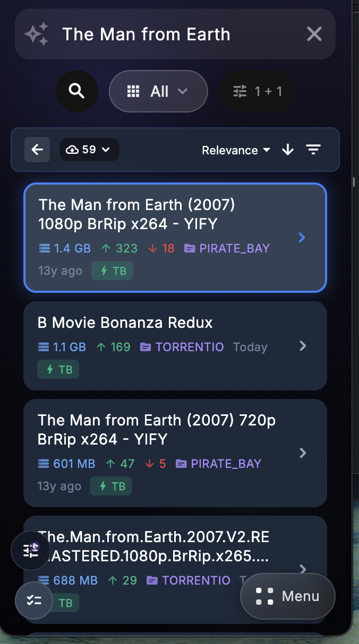
Task: Run search with magnifier button
Action: 77,91
